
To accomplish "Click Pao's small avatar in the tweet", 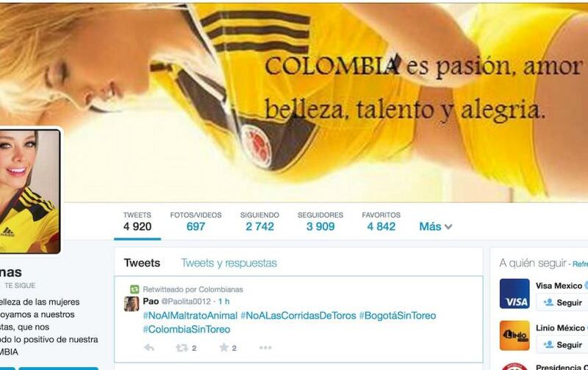I will [x=132, y=304].
